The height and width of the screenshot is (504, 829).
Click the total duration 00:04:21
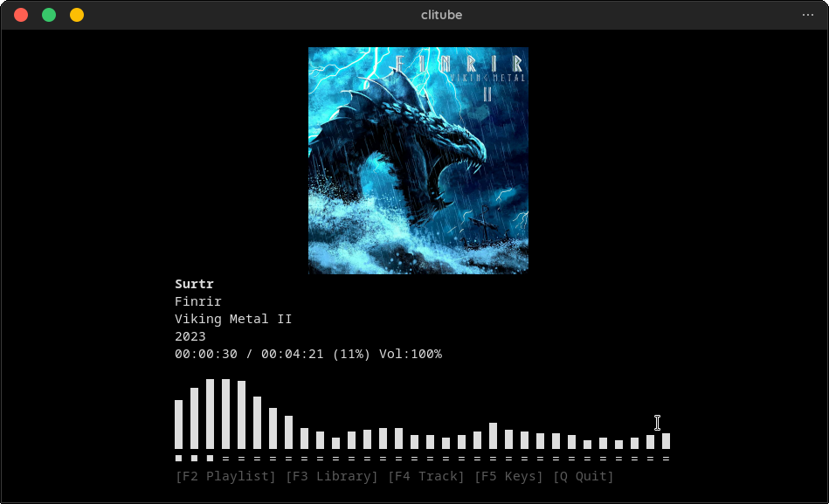292,354
